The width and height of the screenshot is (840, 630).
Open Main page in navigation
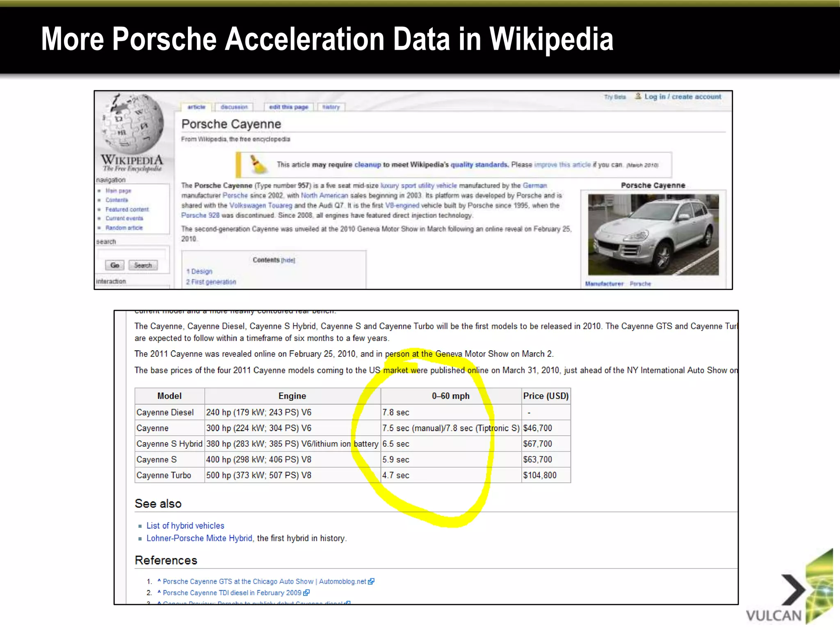point(118,191)
